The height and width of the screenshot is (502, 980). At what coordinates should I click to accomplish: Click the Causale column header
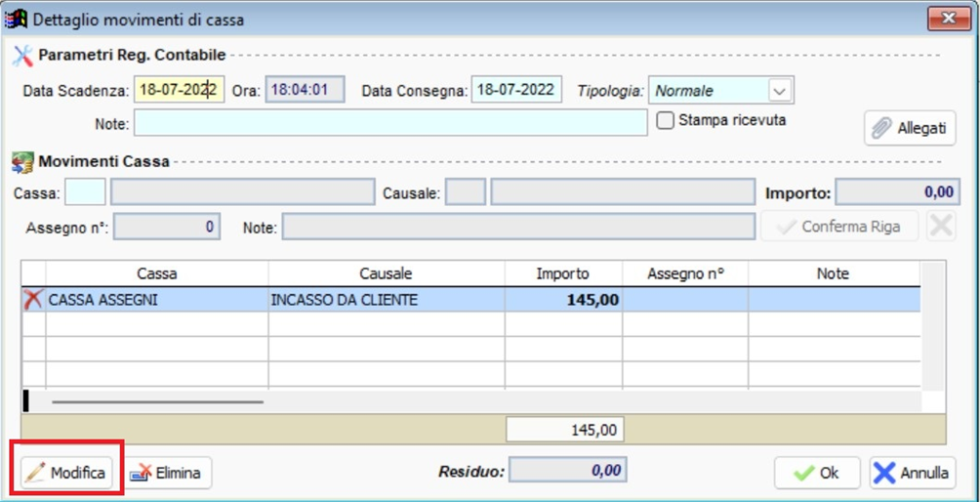tap(387, 273)
